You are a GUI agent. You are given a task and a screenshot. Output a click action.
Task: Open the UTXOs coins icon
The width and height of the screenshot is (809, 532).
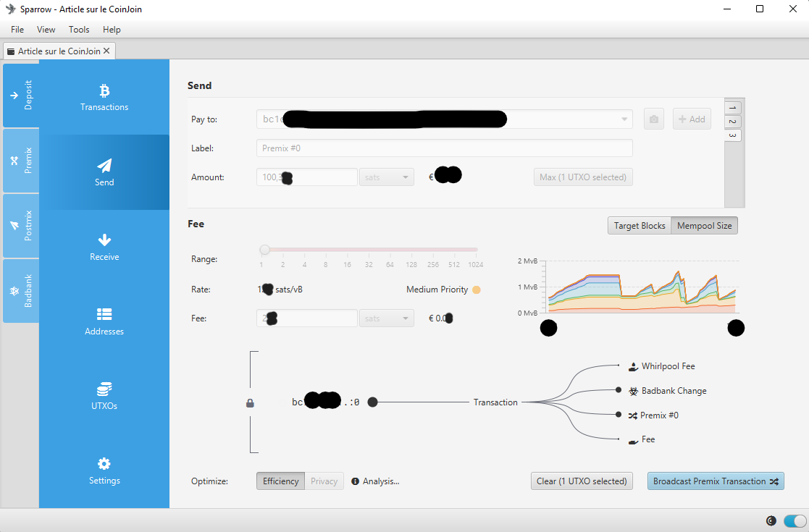pos(104,389)
